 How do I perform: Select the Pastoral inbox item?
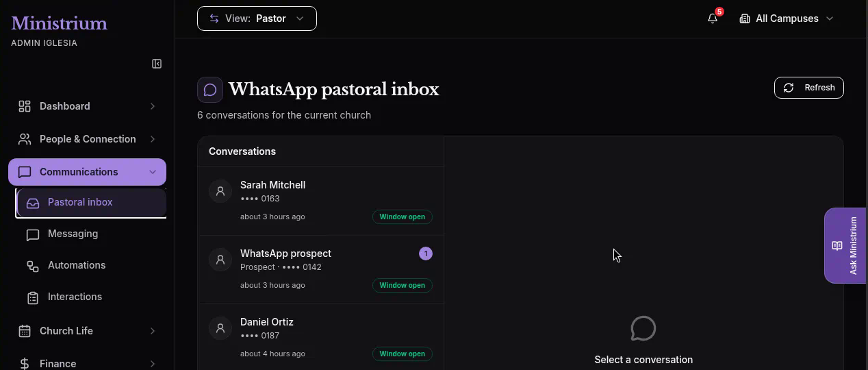91,203
